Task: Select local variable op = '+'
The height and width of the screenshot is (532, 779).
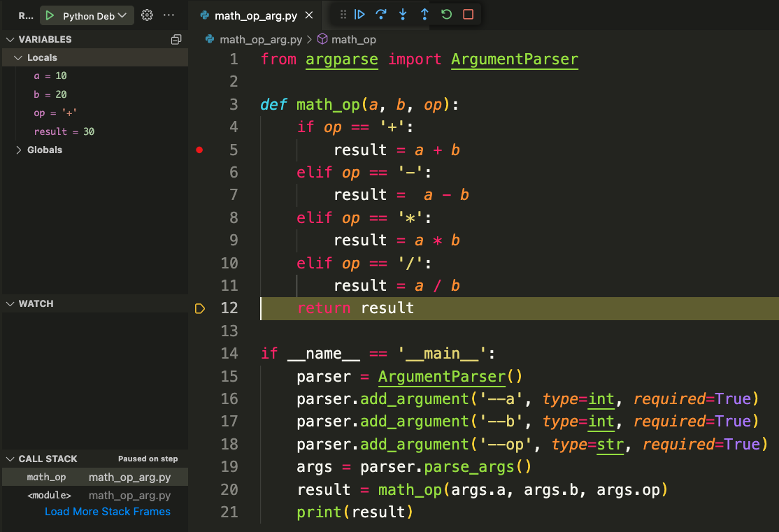Action: 55,113
